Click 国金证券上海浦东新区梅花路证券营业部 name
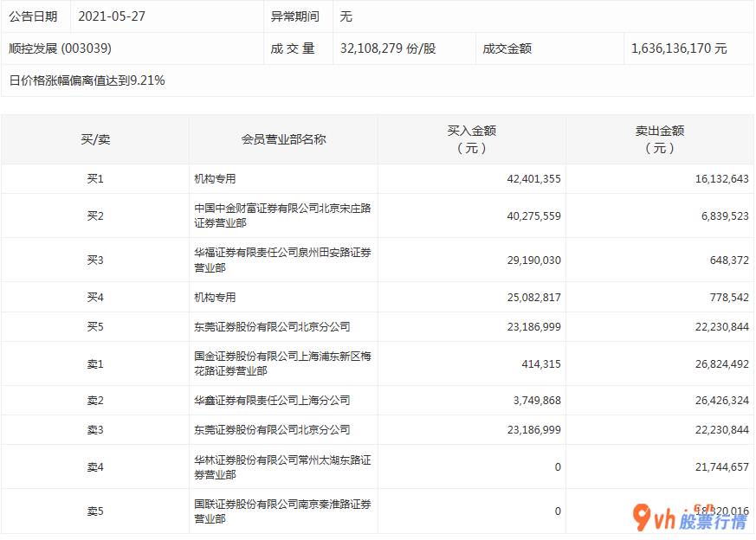The width and height of the screenshot is (756, 540). pos(282,363)
